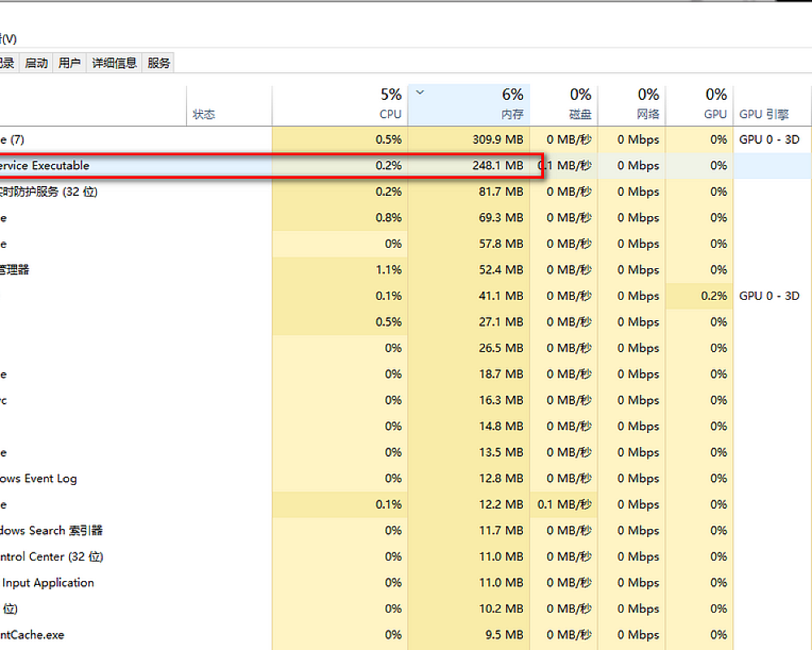Switch to the 详细信息 tab

pyautogui.click(x=114, y=63)
